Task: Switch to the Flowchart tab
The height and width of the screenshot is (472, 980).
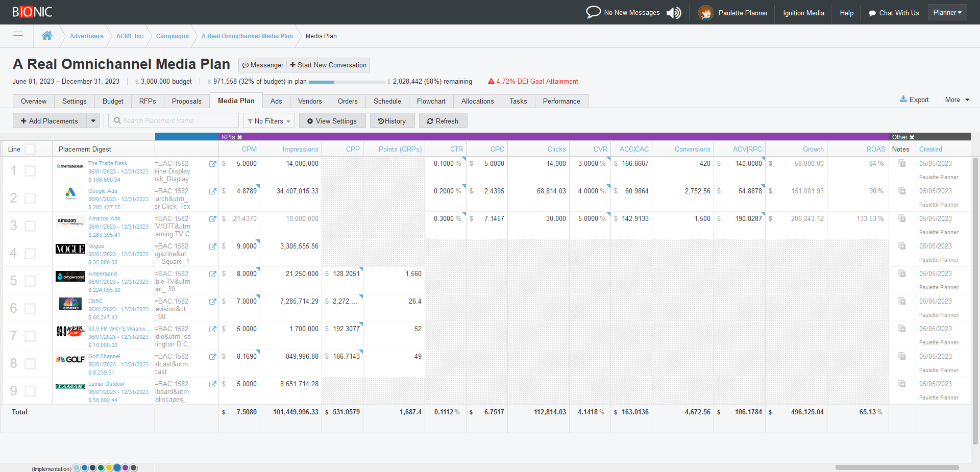Action: (x=431, y=101)
